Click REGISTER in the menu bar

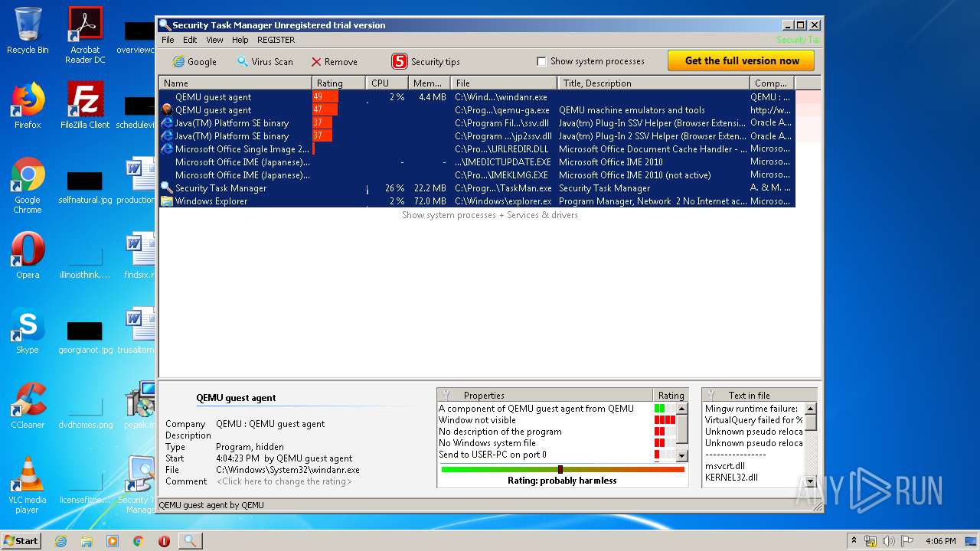tap(276, 40)
